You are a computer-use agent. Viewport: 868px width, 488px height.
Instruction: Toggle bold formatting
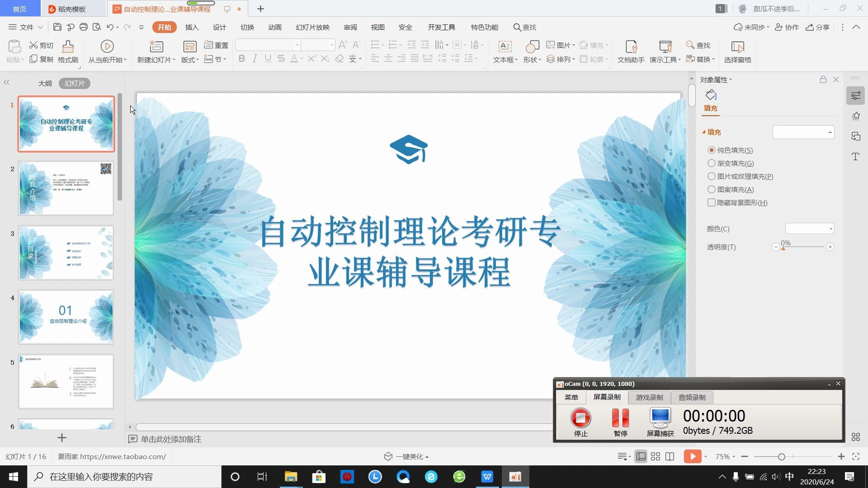coord(242,59)
